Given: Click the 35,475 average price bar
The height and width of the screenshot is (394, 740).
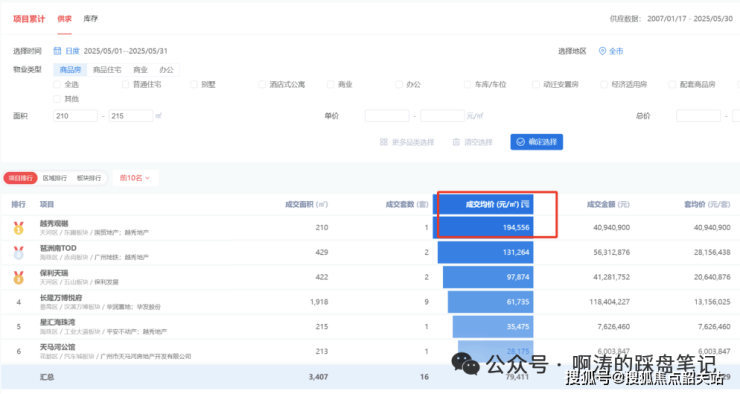Looking at the screenshot, I should [493, 327].
